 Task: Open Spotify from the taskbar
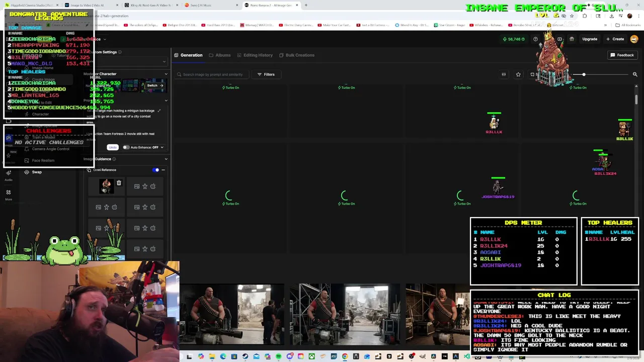(x=278, y=356)
